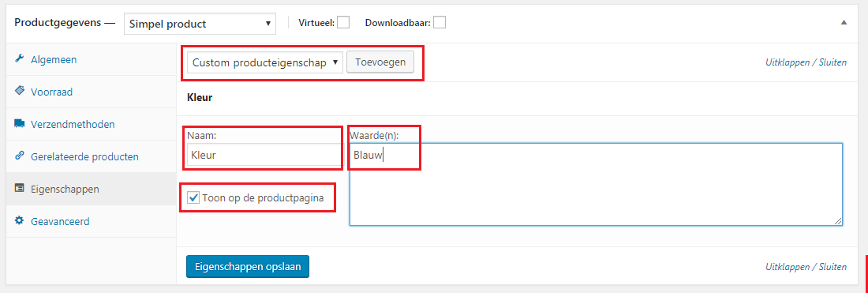Click the tag icon beside Voorraad
The image size is (868, 293).
(x=20, y=92)
